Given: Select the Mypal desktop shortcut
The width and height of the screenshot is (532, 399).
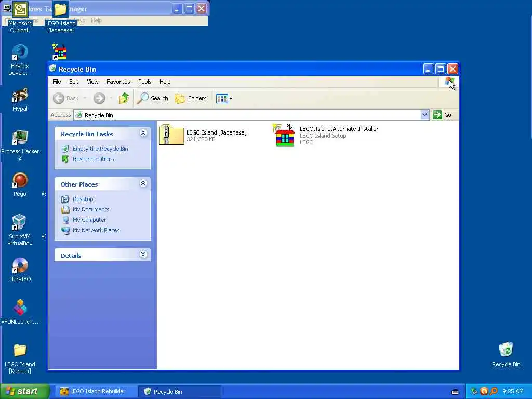Looking at the screenshot, I should pyautogui.click(x=20, y=99).
